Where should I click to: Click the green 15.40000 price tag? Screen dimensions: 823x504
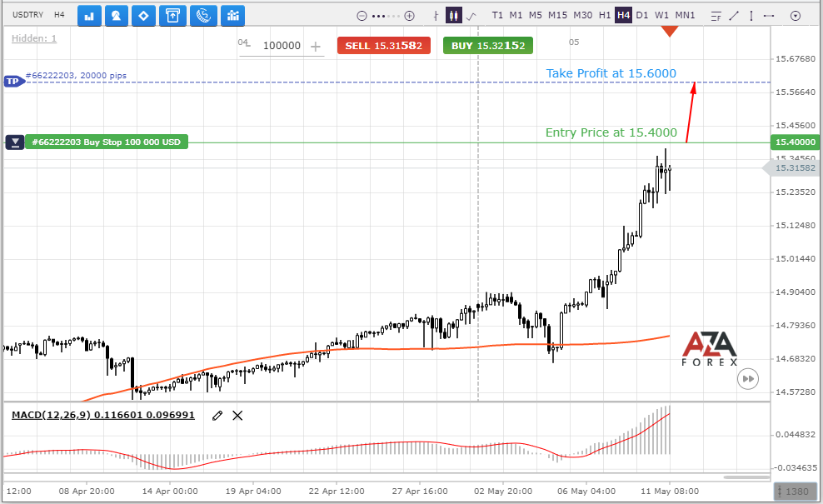[796, 142]
